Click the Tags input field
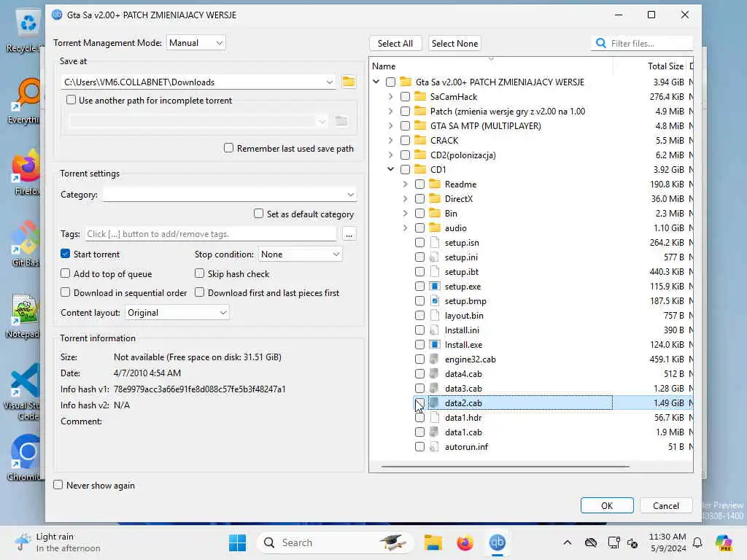The image size is (747, 560). click(x=211, y=234)
